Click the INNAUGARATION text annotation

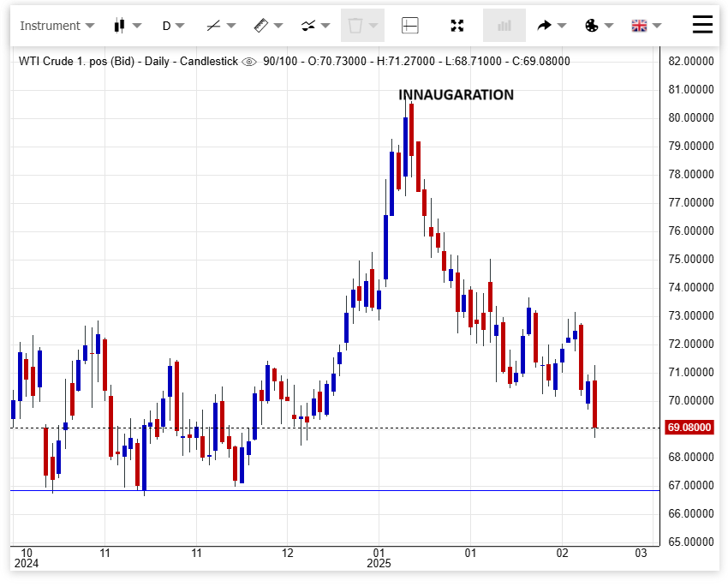click(x=456, y=95)
